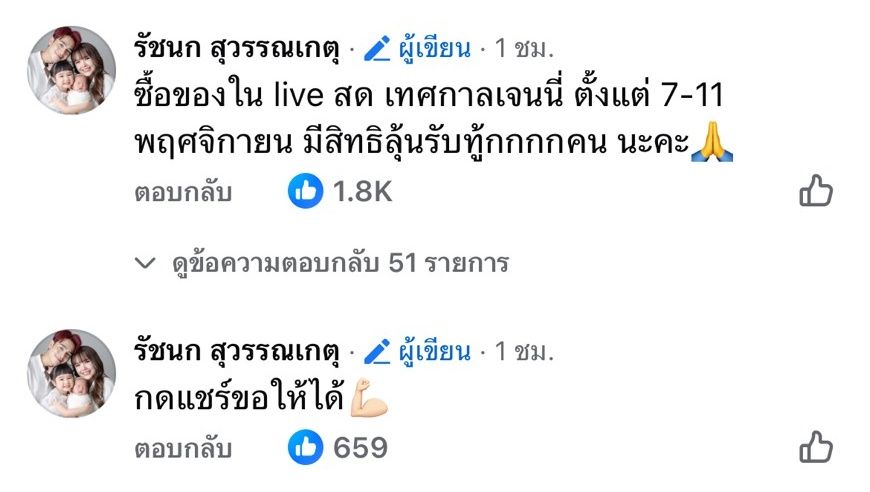Click the ผู้เขียน author badge on the second comment
870x492 pixels.
[434, 352]
